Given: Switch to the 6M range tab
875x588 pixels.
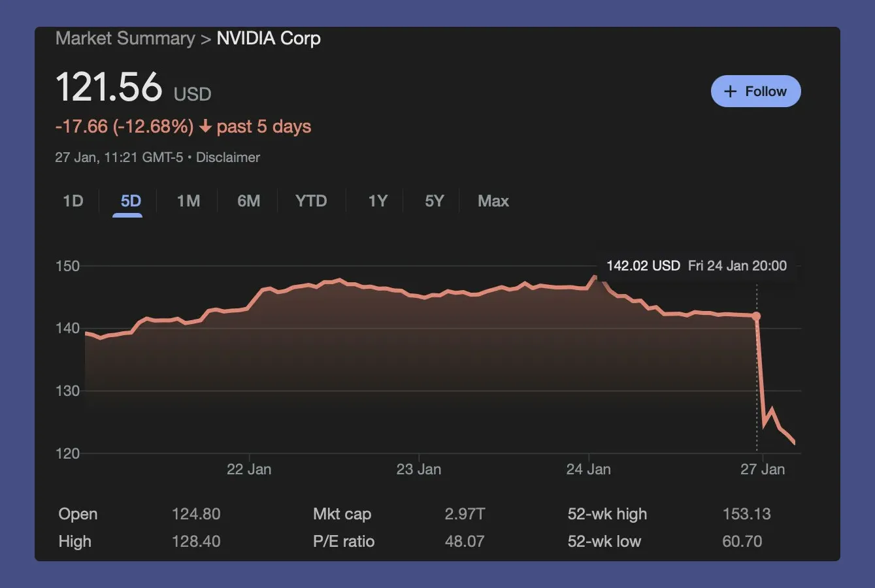Looking at the screenshot, I should click(x=248, y=201).
